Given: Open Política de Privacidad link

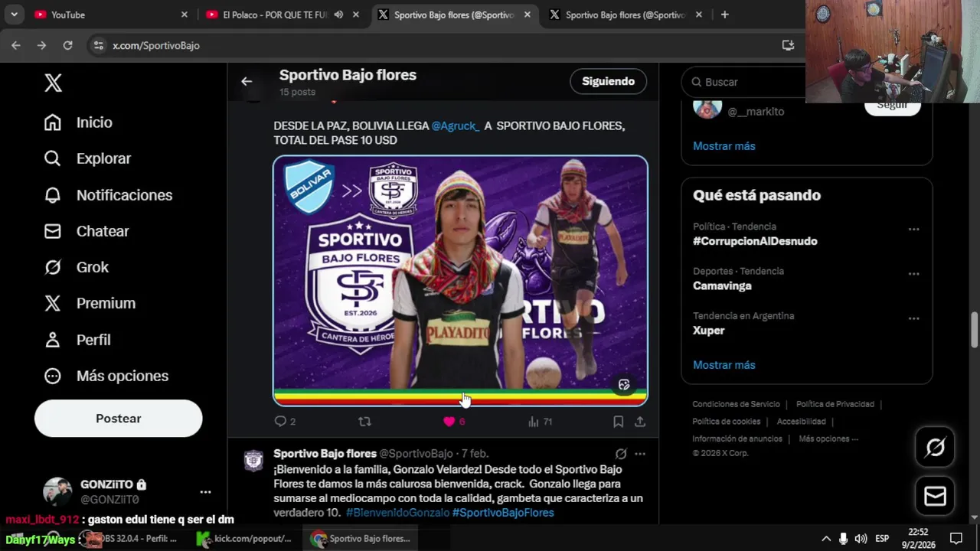Looking at the screenshot, I should (x=835, y=404).
